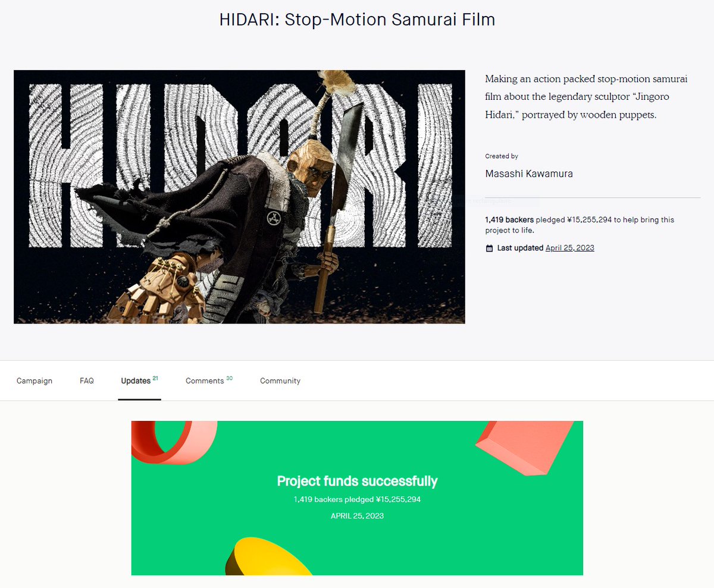Click the calendar icon beside Last updated
The image size is (714, 588).
(x=489, y=248)
